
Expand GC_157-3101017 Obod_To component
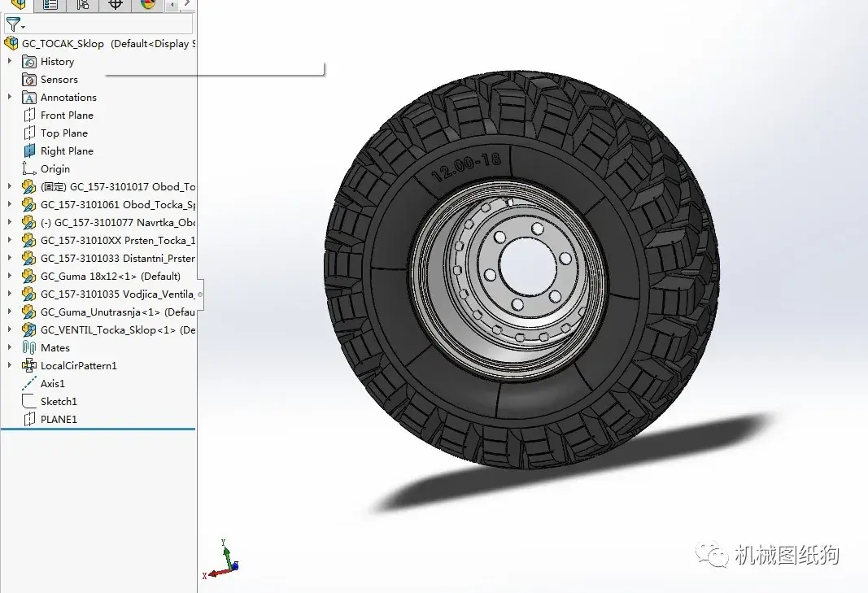[10, 186]
